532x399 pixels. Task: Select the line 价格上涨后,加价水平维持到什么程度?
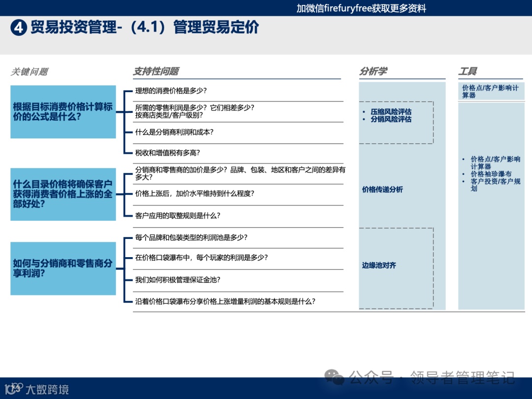(195, 194)
